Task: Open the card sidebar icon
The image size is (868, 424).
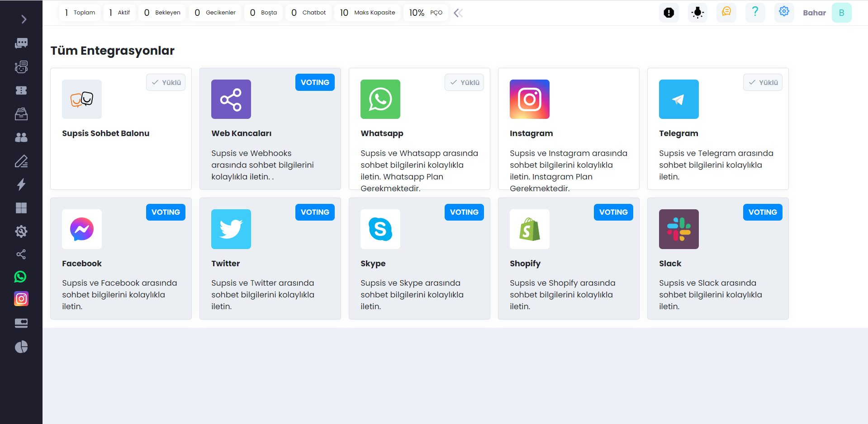Action: pos(21,323)
